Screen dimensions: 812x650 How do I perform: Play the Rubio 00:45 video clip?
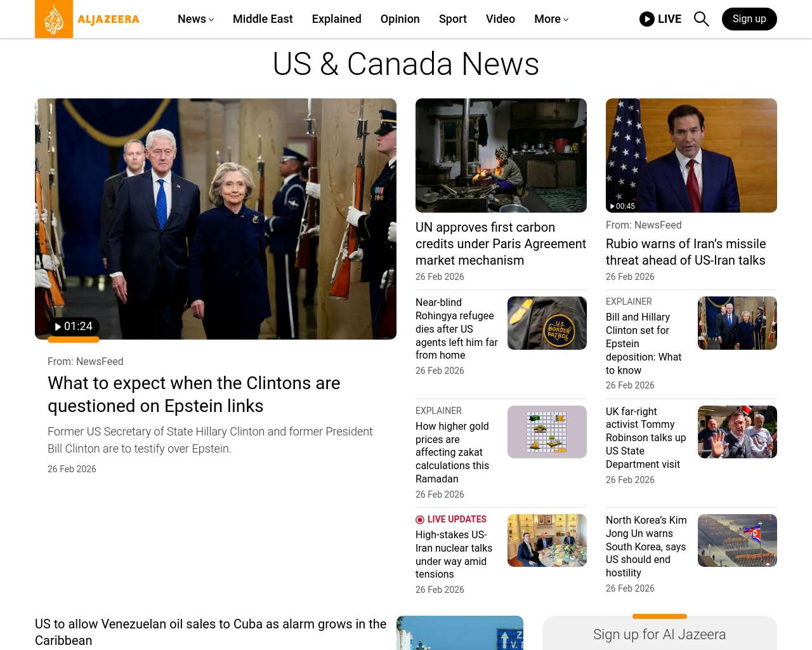tap(622, 206)
